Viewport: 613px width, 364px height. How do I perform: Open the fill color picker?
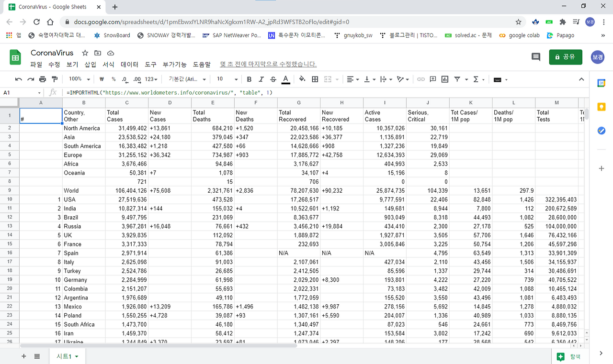[302, 79]
